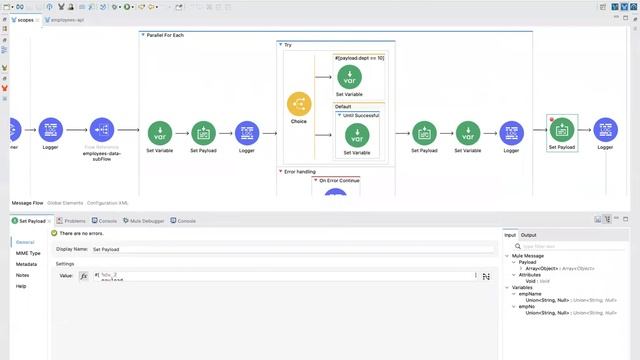Collapse the Mule Message tree node

(507, 256)
